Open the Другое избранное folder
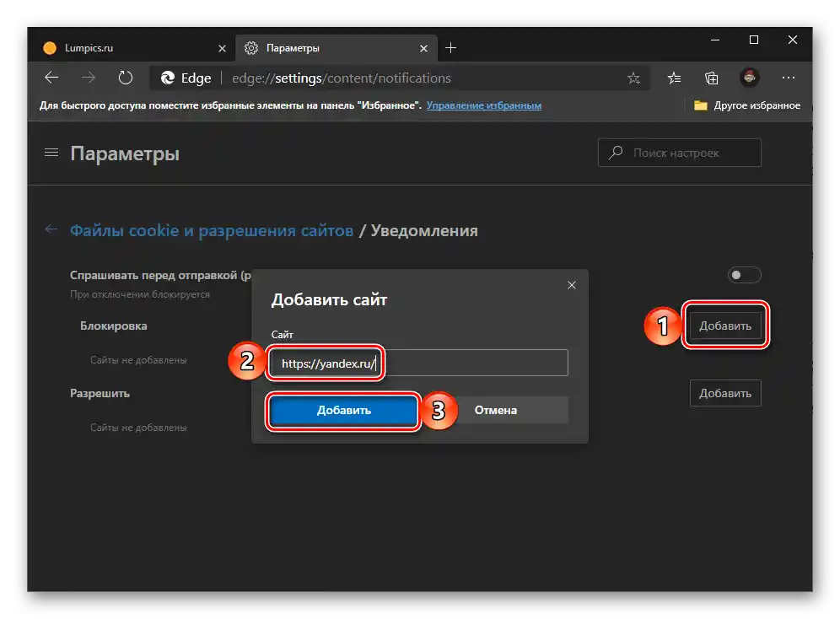Screen dimensions: 840x619 click(746, 105)
